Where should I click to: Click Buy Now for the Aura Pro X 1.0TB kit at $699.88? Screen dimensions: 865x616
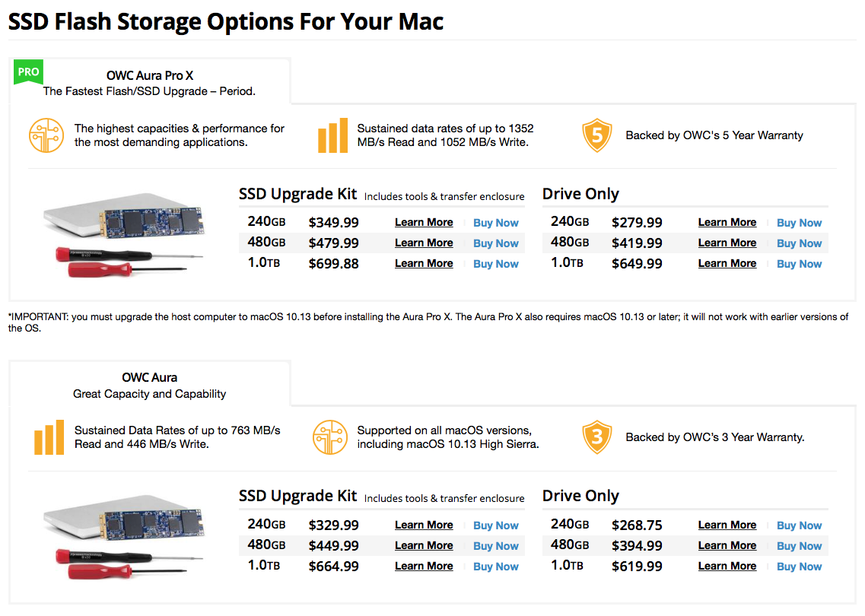click(496, 264)
